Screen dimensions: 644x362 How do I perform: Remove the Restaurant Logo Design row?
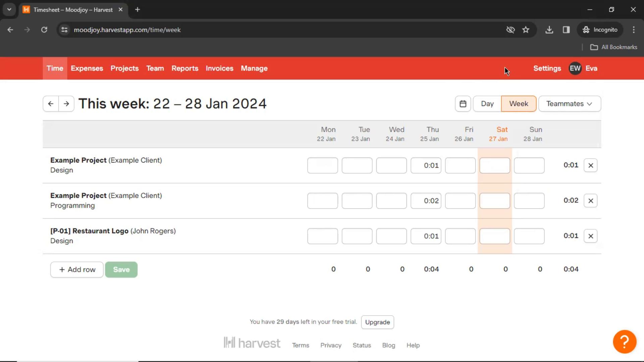click(591, 236)
